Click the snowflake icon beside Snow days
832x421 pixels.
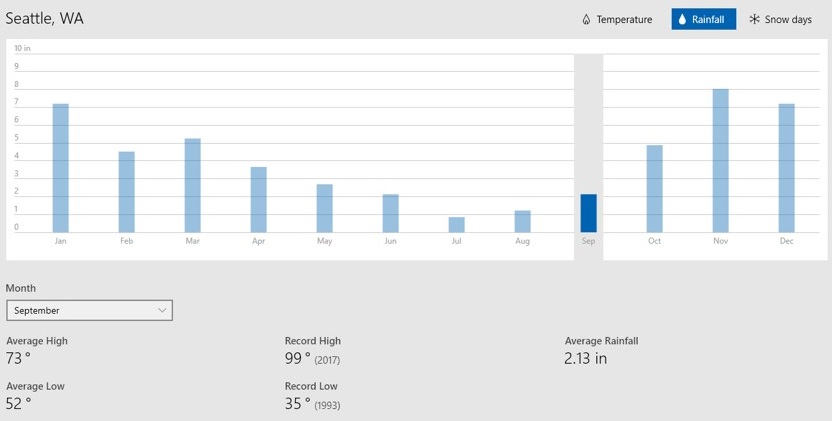click(755, 20)
